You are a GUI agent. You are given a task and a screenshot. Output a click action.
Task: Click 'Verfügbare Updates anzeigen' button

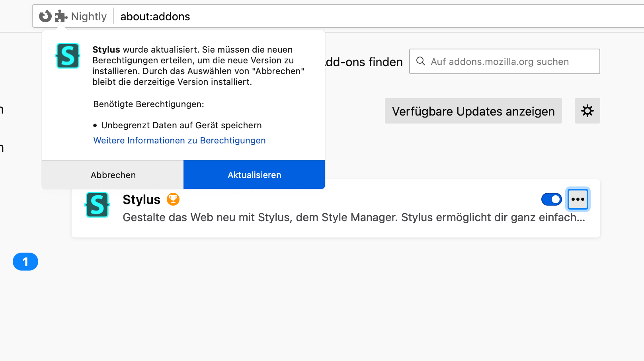(473, 111)
